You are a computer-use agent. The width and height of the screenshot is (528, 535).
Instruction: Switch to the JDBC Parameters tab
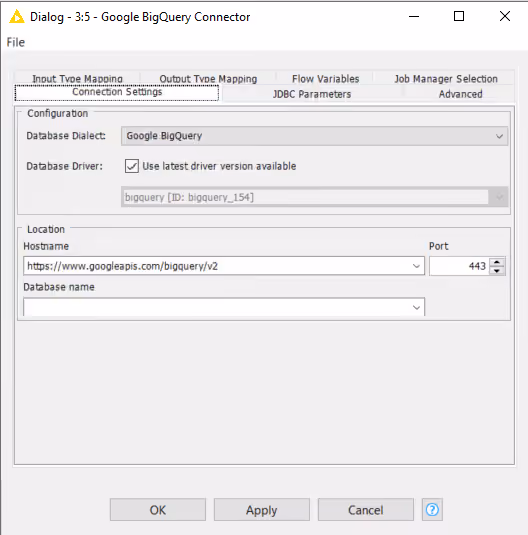pos(312,94)
